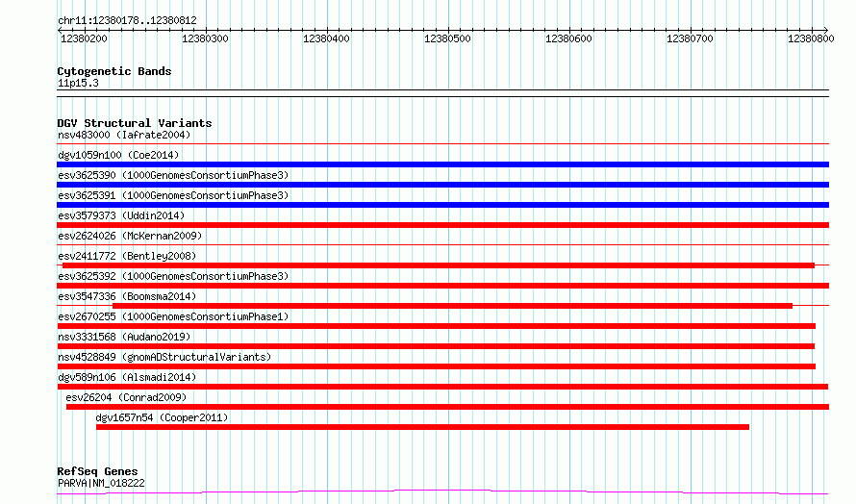856x504 pixels.
Task: Select the red bar under esv26204 Conrad2009
Action: point(447,407)
